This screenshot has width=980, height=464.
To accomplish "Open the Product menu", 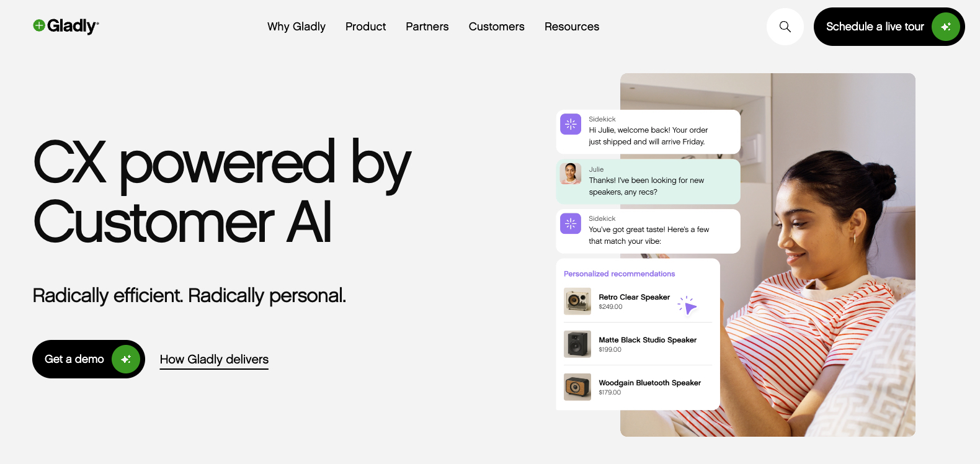I will click(365, 27).
